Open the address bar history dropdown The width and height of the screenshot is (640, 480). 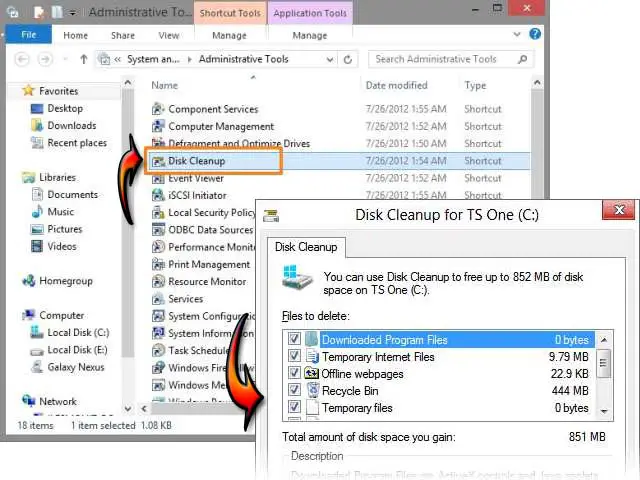(x=330, y=60)
